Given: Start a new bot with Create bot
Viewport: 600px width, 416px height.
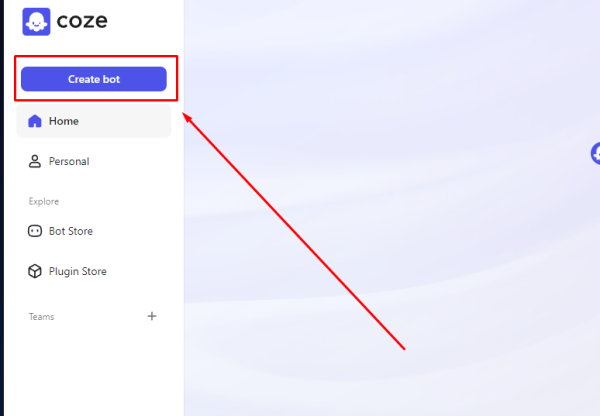Looking at the screenshot, I should tap(94, 79).
